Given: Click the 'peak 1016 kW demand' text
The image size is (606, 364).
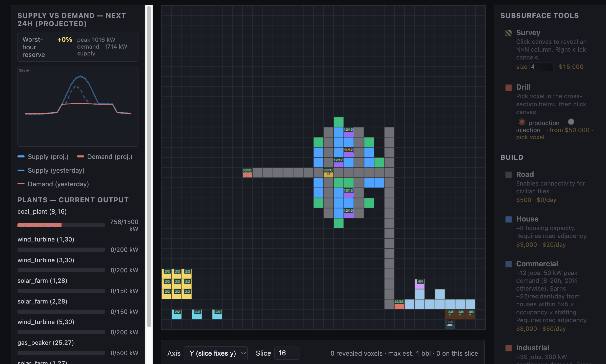Looking at the screenshot, I should click(x=96, y=43).
